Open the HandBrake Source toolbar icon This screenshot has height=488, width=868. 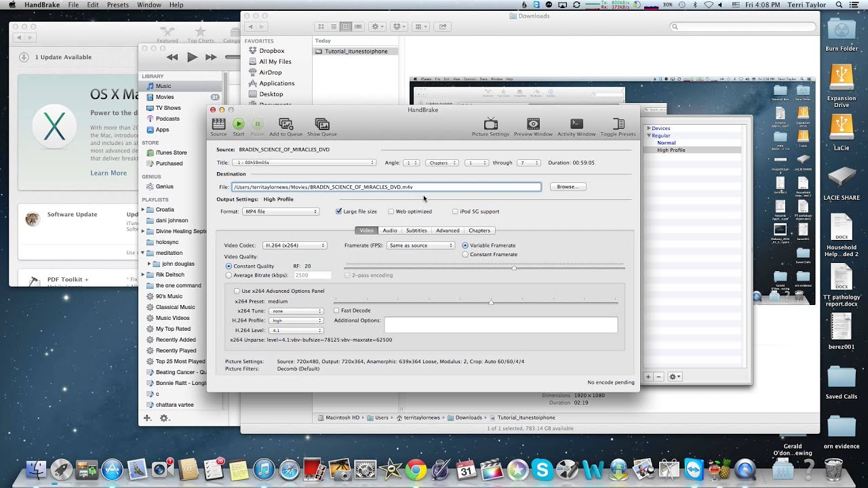[218, 124]
